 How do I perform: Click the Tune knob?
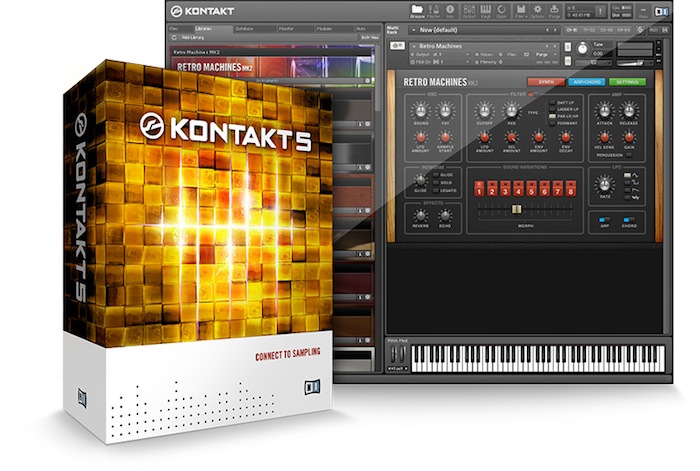coord(582,49)
